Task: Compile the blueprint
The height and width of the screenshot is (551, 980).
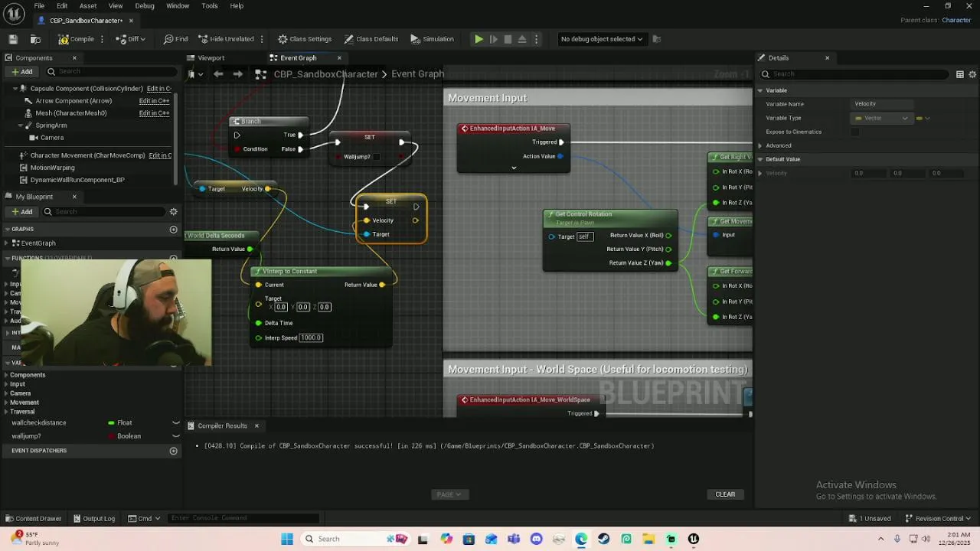Action: pos(76,39)
